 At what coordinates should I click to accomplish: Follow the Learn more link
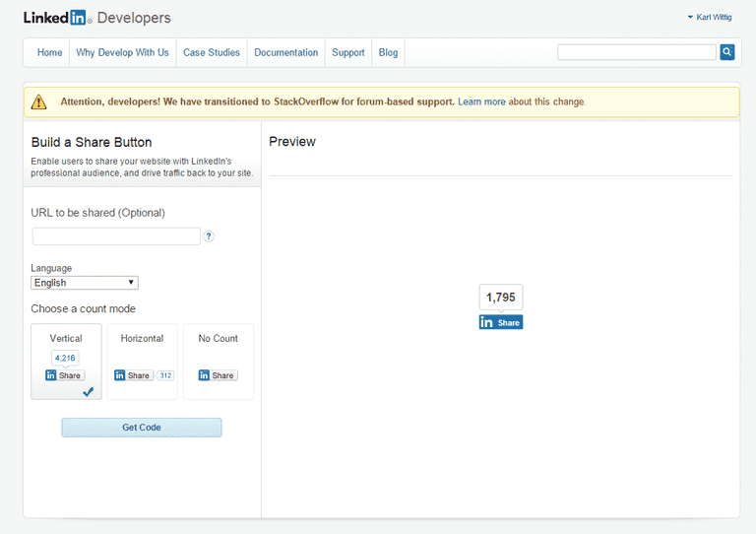coord(481,101)
